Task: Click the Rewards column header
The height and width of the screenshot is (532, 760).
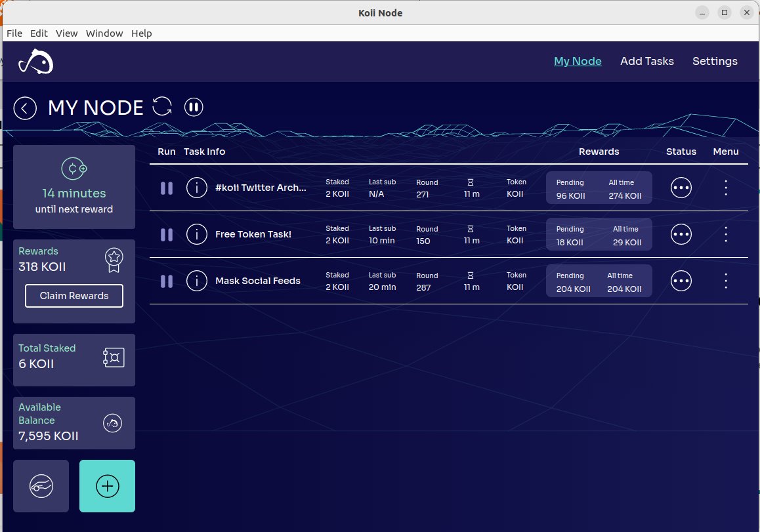Action: (599, 151)
